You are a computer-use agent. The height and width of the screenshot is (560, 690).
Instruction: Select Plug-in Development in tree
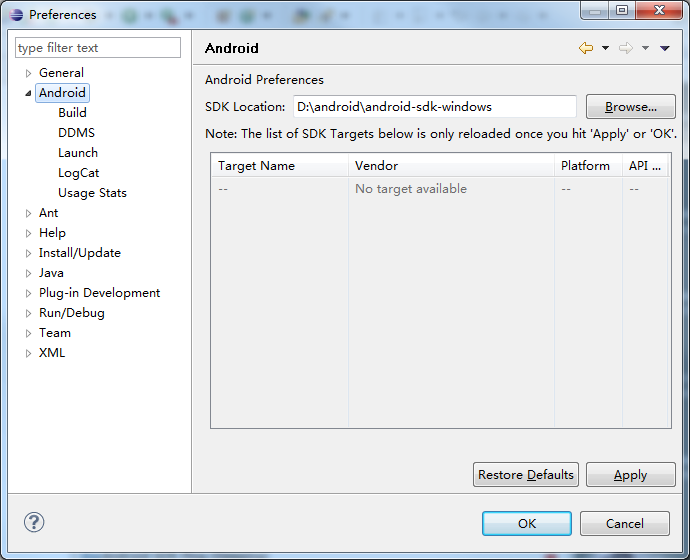(x=99, y=293)
